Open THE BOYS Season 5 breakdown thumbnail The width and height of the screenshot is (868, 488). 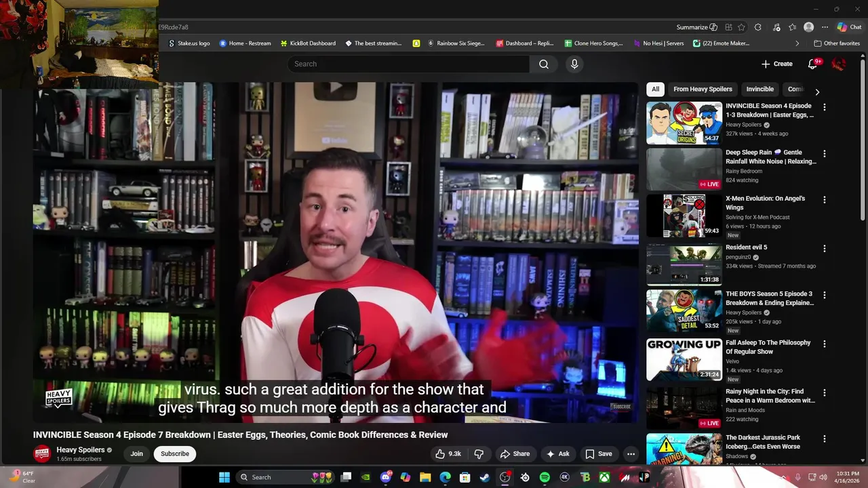[684, 310]
